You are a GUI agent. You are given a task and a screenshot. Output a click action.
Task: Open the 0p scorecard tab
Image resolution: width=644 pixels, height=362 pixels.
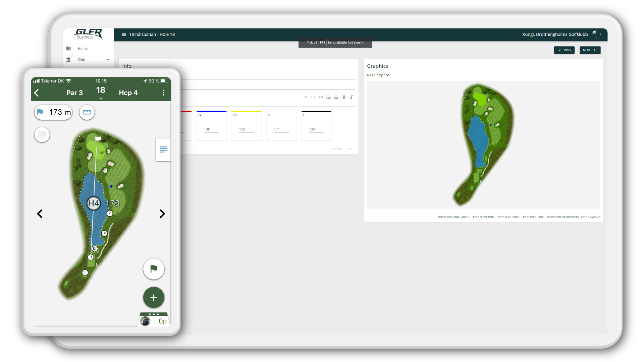[163, 321]
